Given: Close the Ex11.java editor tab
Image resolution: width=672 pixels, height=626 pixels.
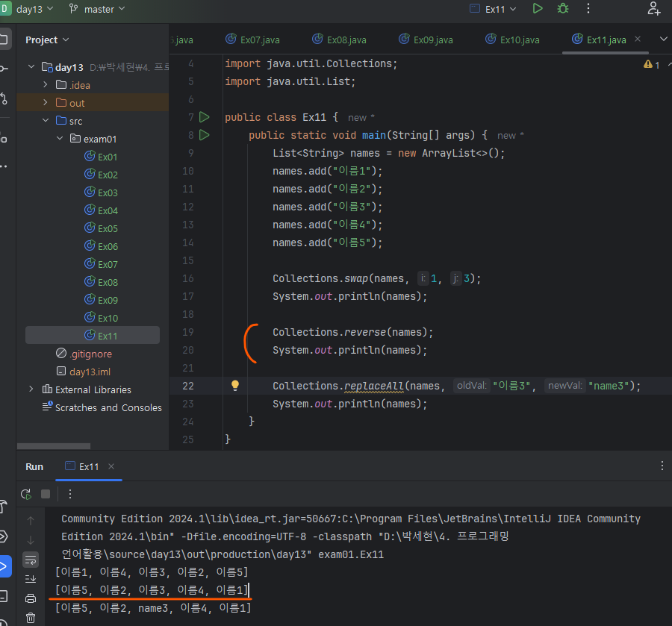Looking at the screenshot, I should (x=638, y=40).
